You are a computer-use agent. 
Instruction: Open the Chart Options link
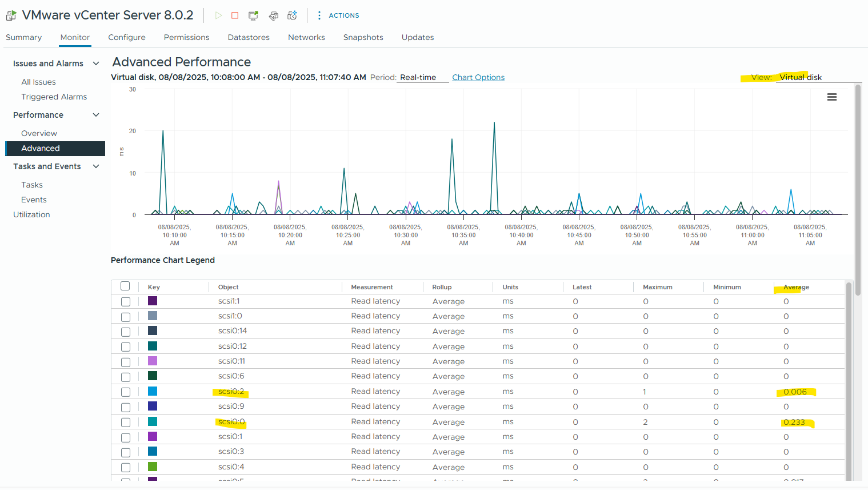coord(478,77)
